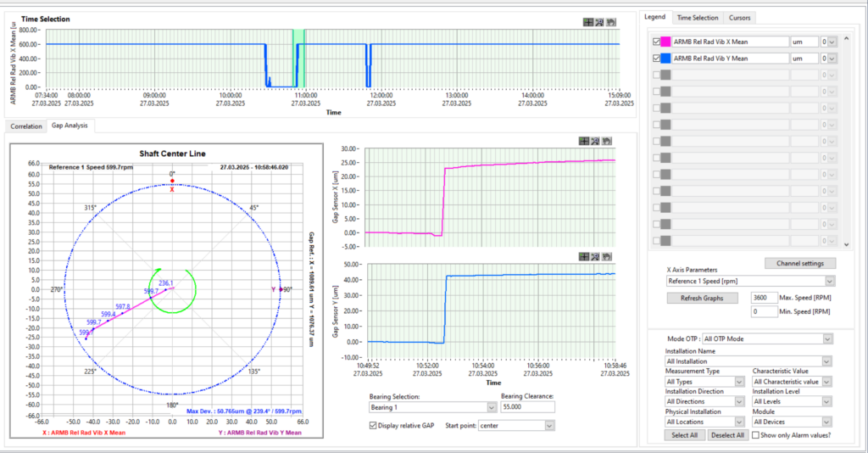Open the blue color swatch for Y Mean
This screenshot has width=868, height=453.
tap(666, 59)
